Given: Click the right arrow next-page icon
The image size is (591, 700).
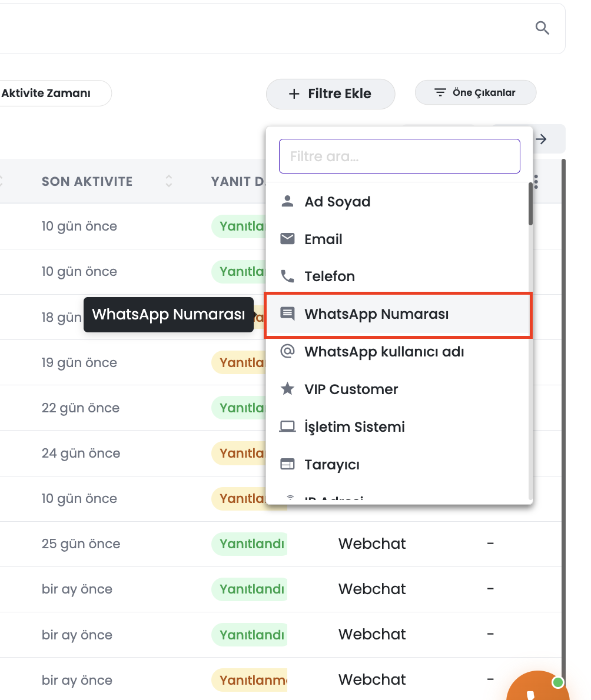Looking at the screenshot, I should (541, 139).
